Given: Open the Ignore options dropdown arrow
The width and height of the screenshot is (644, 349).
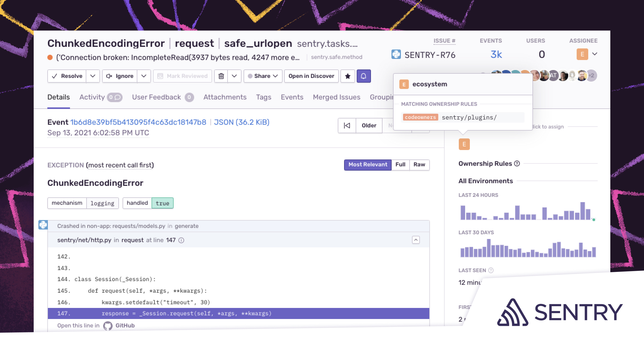Looking at the screenshot, I should pos(144,76).
